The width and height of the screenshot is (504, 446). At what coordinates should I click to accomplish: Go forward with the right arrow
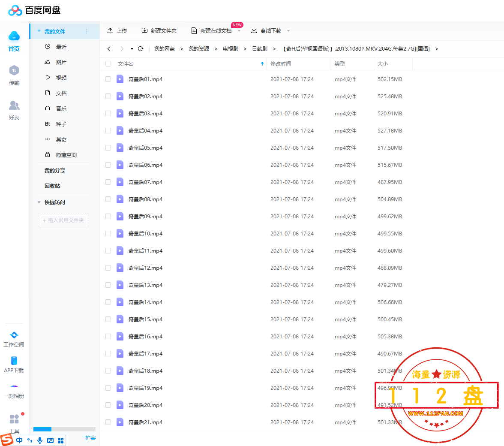[x=122, y=49]
